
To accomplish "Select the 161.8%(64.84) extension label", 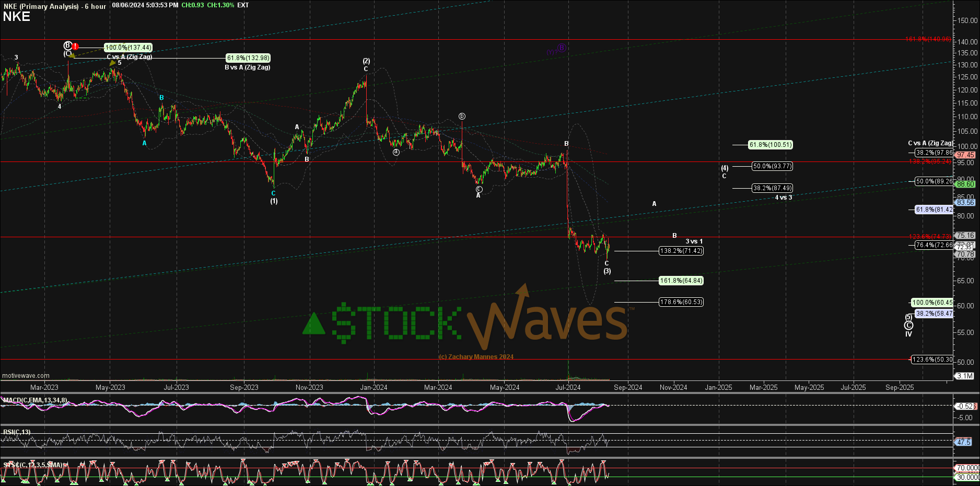I will click(681, 281).
